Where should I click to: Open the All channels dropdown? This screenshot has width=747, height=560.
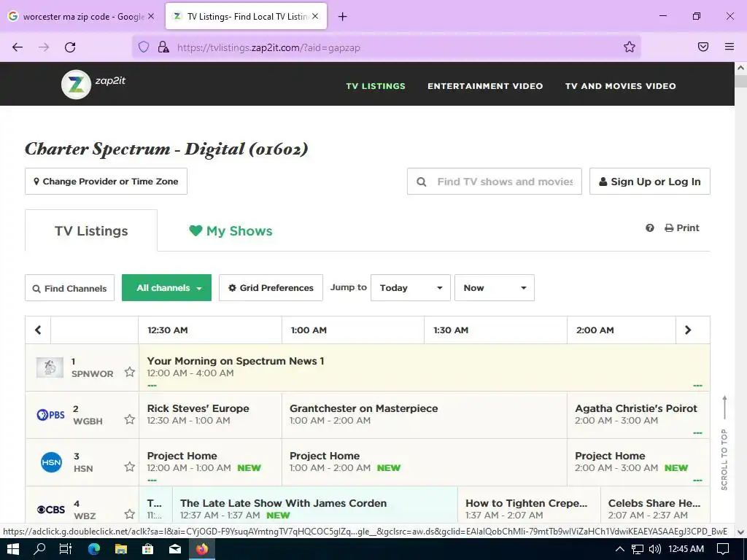point(167,287)
